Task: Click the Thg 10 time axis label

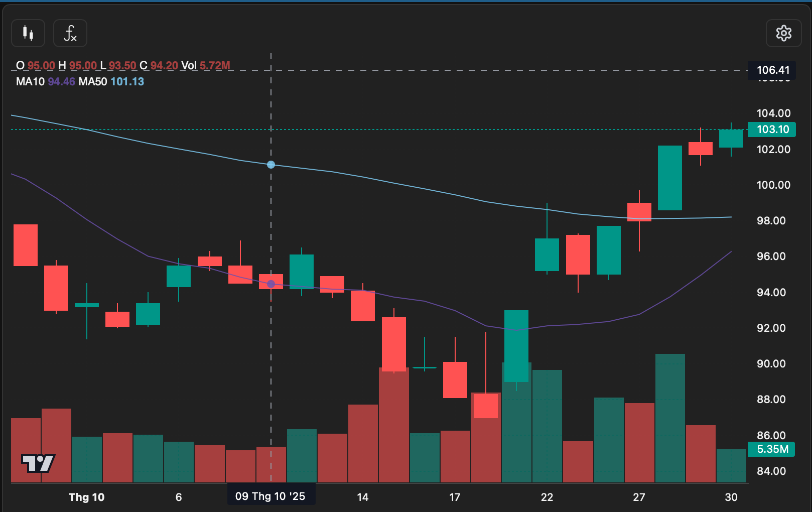Action: click(x=86, y=497)
